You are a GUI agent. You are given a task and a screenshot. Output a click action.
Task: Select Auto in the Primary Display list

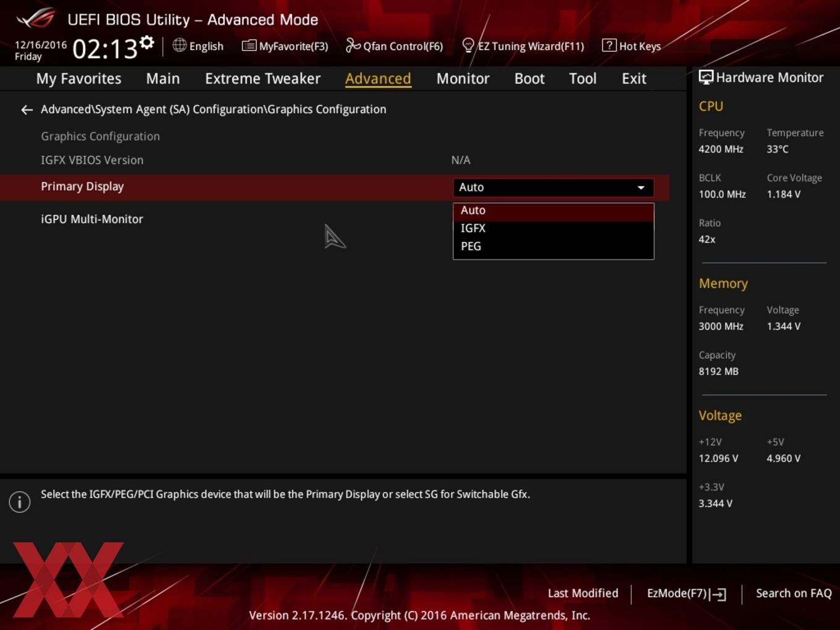coord(553,211)
